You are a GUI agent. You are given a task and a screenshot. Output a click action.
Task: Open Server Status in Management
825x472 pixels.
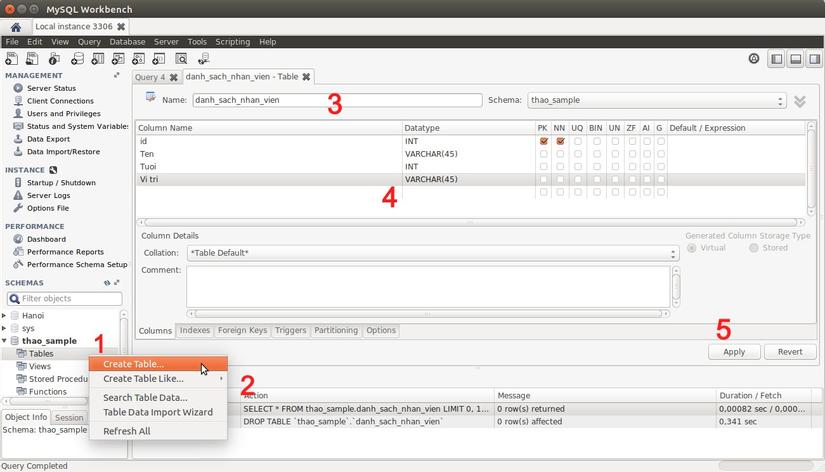coord(52,88)
